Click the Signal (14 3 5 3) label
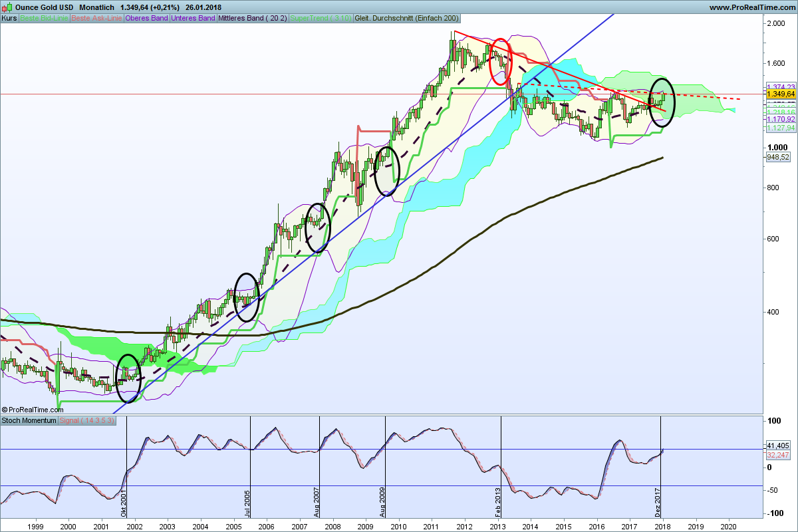The height and width of the screenshot is (532, 798). [88, 420]
